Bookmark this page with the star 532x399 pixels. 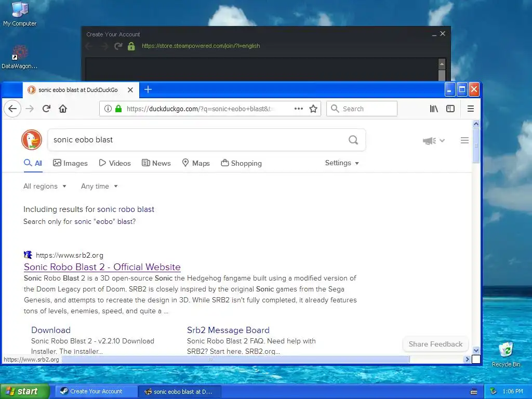(313, 109)
